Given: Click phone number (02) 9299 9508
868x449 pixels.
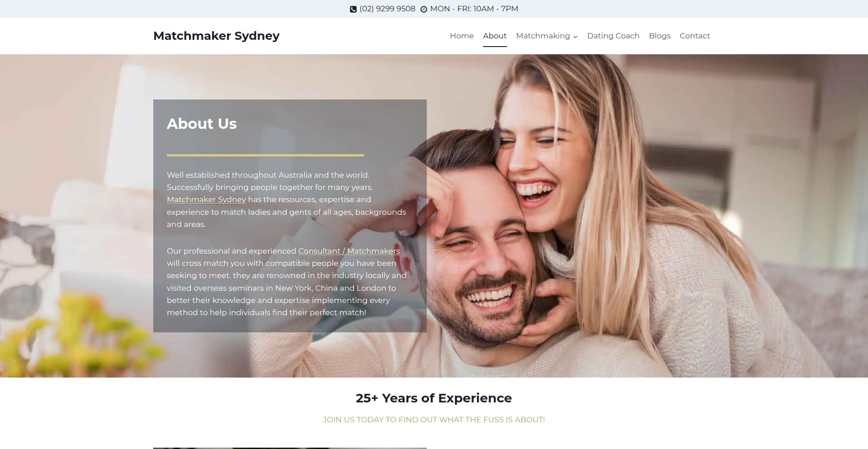Looking at the screenshot, I should coord(387,9).
